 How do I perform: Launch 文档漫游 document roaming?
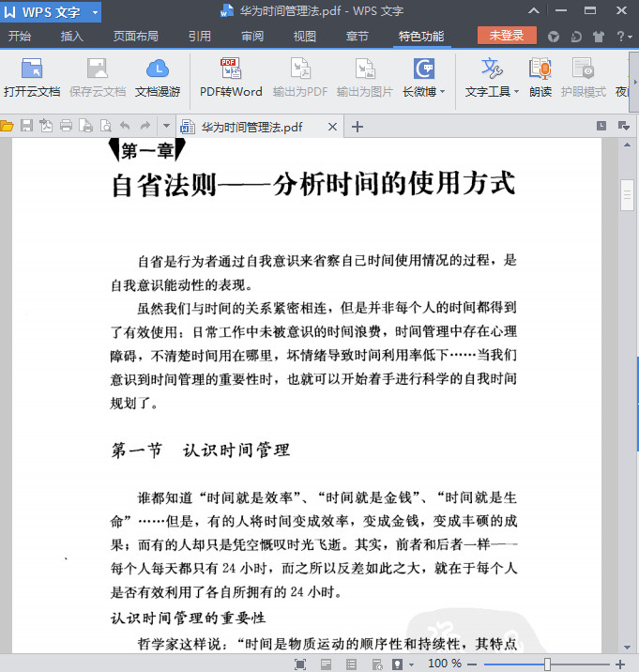(158, 78)
